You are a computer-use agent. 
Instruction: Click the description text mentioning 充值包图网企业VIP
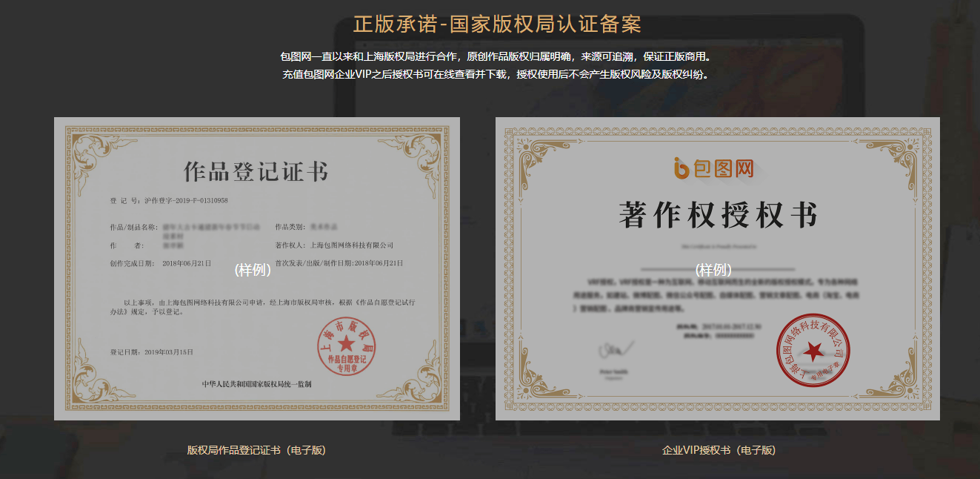coord(495,73)
